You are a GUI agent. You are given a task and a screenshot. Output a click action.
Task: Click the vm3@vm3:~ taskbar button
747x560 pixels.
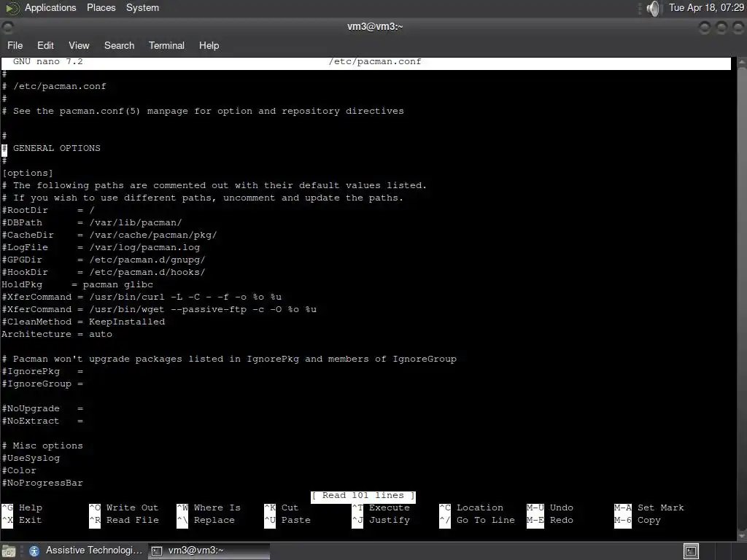point(209,551)
